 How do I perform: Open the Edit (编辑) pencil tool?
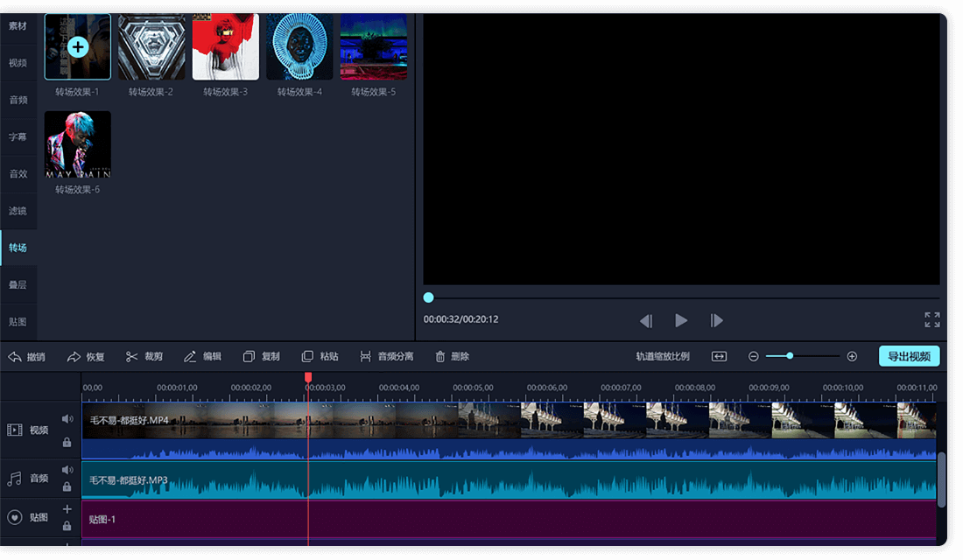(x=190, y=357)
